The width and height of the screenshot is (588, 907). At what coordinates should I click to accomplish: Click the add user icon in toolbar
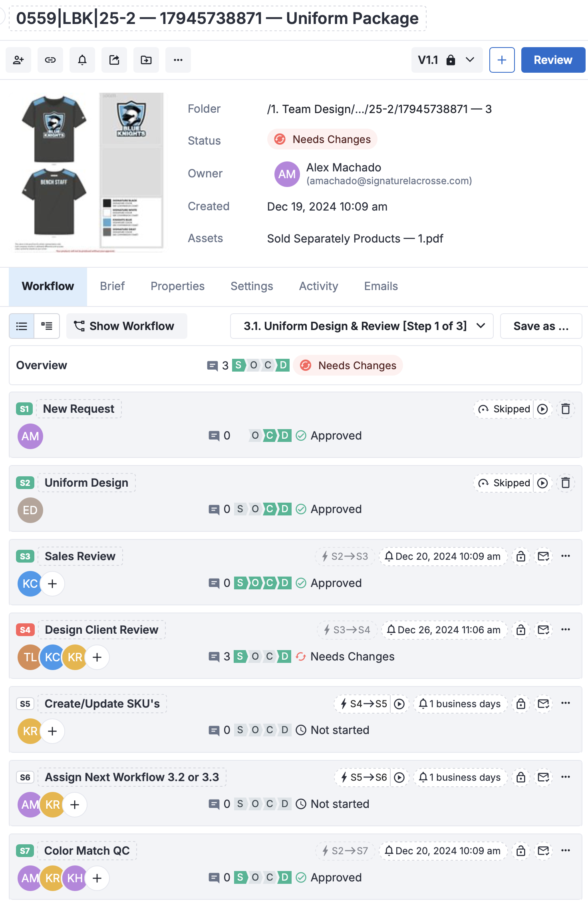pos(18,60)
